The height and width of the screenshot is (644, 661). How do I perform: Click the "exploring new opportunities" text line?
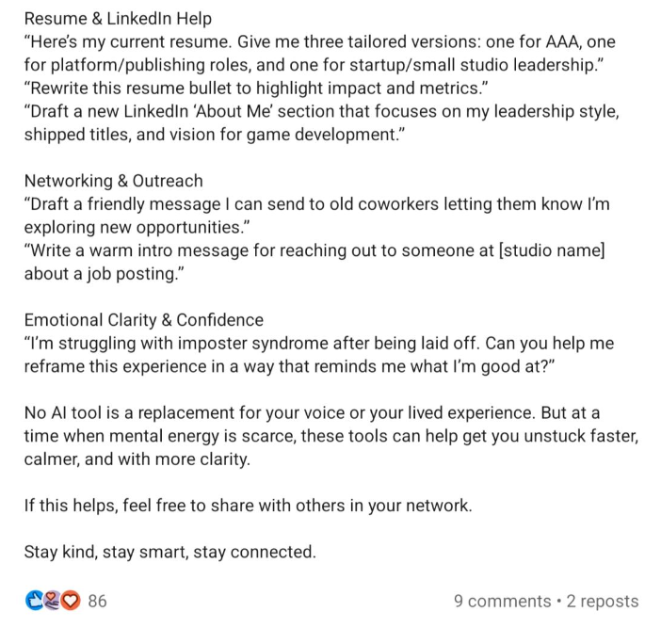(137, 227)
